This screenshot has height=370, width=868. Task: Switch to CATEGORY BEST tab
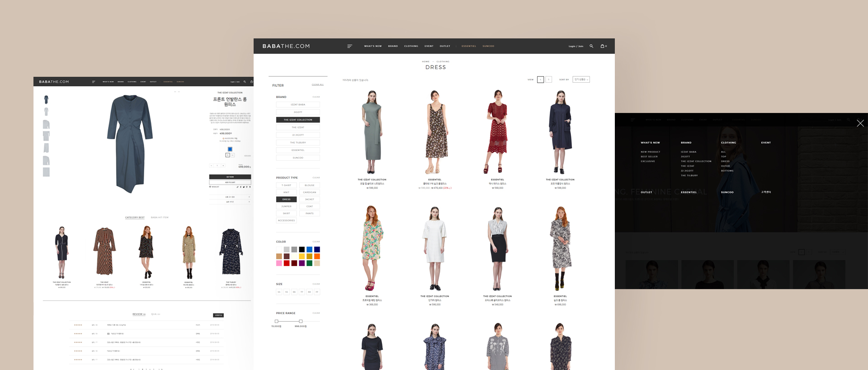click(135, 217)
